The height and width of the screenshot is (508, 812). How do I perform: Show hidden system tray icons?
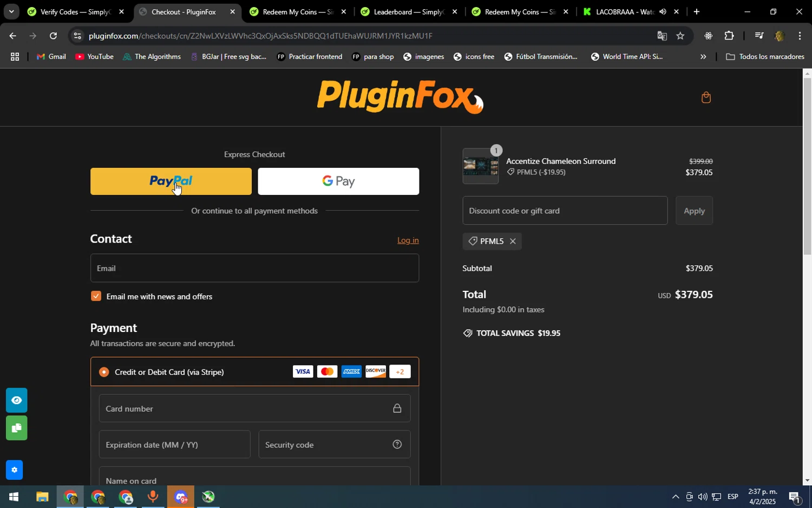tap(676, 497)
